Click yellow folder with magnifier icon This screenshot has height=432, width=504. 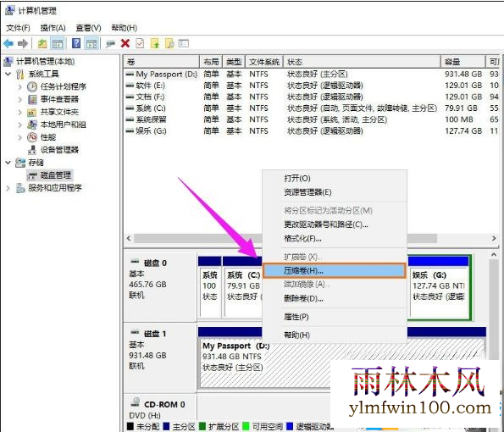pos(169,43)
